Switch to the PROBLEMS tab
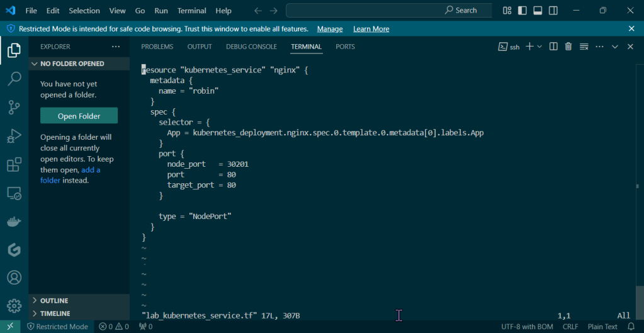Image resolution: width=644 pixels, height=333 pixels. (157, 47)
